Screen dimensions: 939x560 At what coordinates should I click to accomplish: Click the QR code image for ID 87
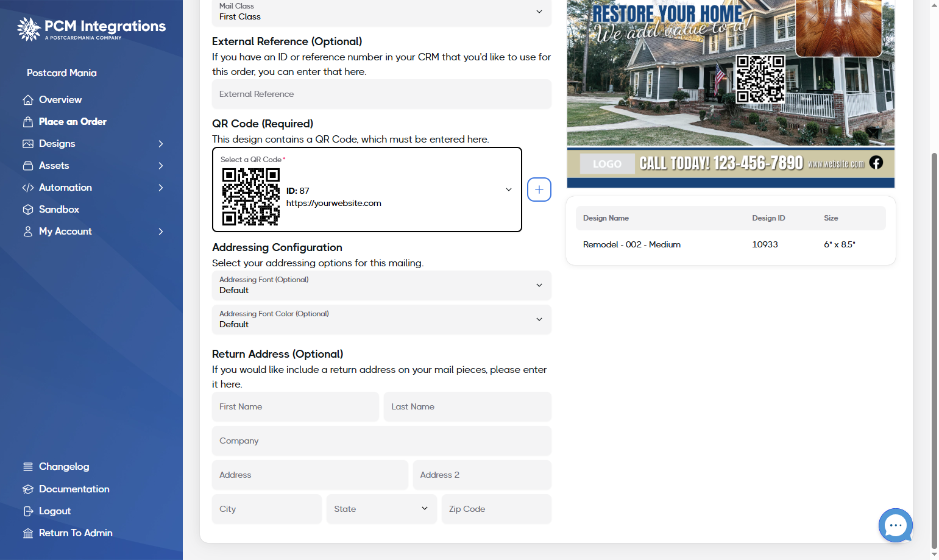[x=251, y=197]
